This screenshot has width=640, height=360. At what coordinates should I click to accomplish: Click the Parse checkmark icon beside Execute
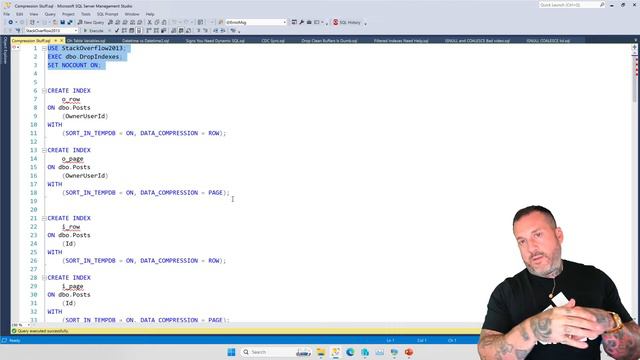point(117,31)
